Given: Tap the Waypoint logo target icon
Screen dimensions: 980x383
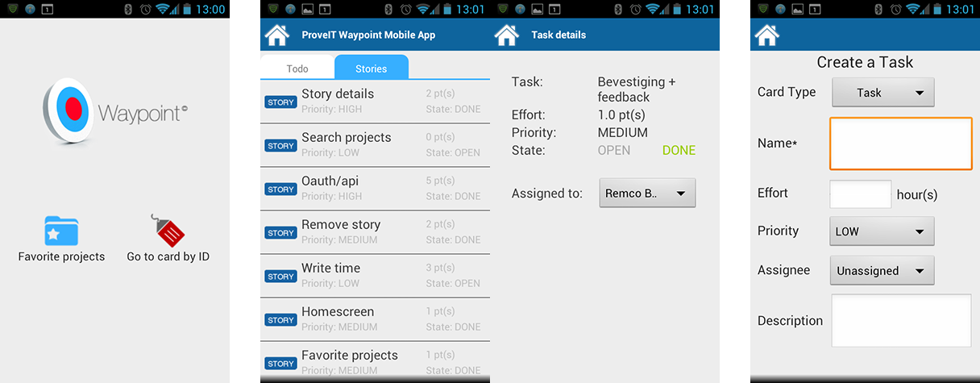Looking at the screenshot, I should tap(69, 110).
